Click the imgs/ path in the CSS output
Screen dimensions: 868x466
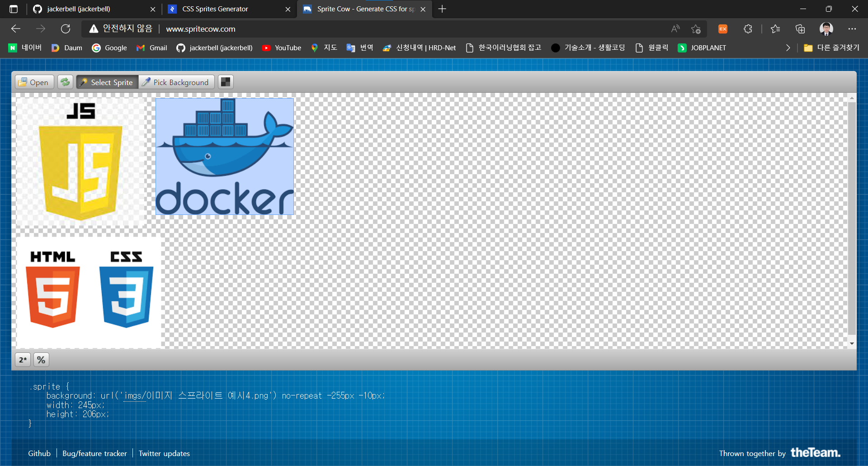tap(135, 396)
